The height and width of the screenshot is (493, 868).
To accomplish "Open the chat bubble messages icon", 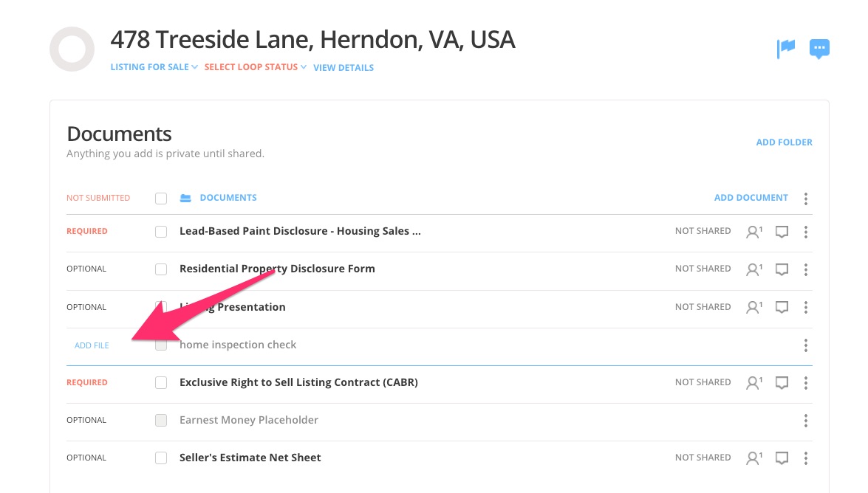I will pos(819,49).
